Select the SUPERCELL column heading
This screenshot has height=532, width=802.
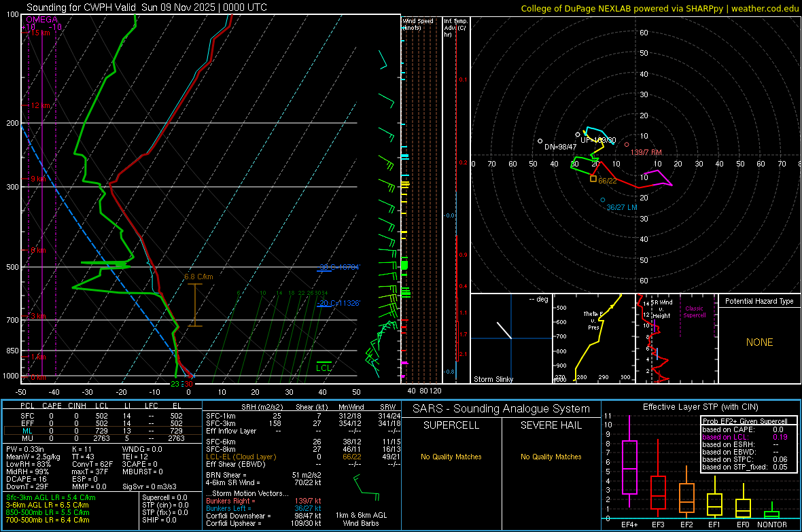click(451, 425)
